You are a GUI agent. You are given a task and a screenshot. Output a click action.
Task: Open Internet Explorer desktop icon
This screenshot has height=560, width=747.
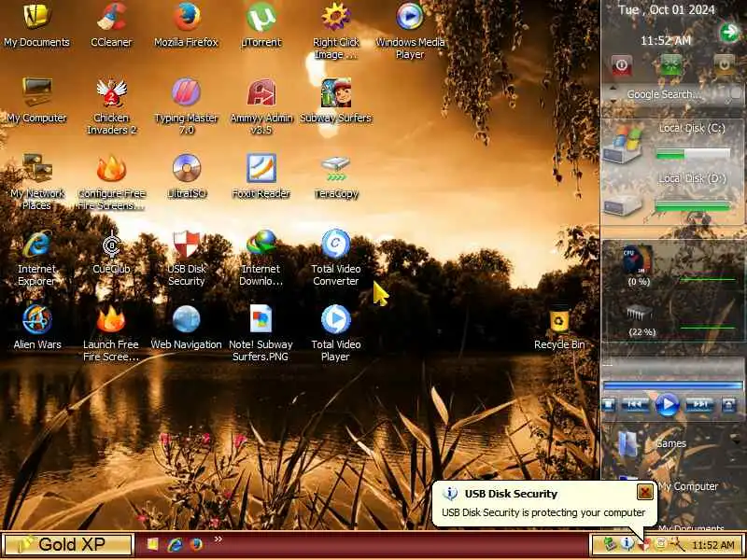(36, 258)
